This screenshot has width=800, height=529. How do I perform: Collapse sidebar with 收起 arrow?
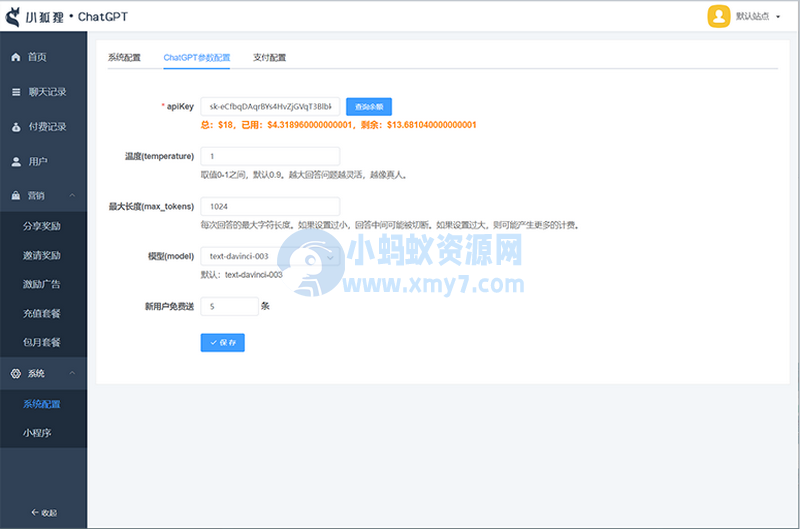click(x=44, y=512)
